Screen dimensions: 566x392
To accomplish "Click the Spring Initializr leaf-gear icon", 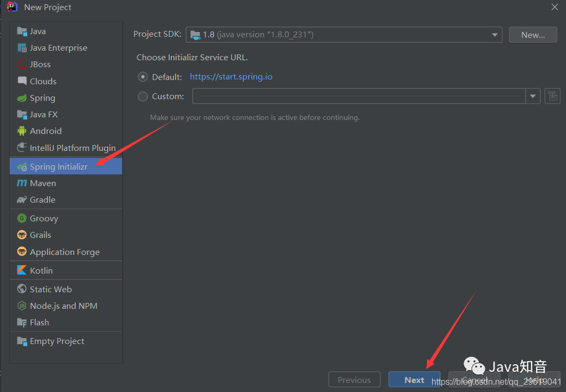I will [22, 167].
